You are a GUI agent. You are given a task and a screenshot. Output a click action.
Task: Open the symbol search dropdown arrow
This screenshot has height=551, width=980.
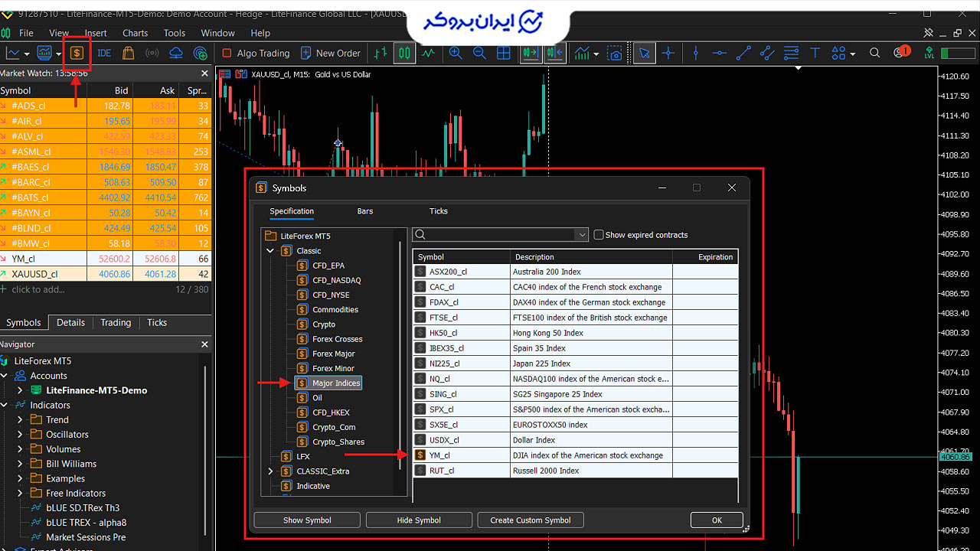tap(582, 235)
